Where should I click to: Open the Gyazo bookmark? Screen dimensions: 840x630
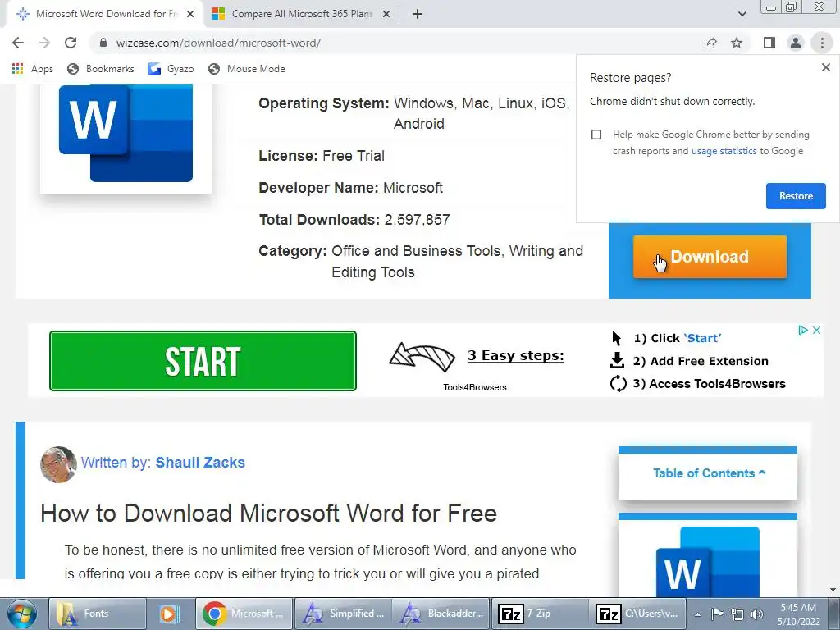171,69
